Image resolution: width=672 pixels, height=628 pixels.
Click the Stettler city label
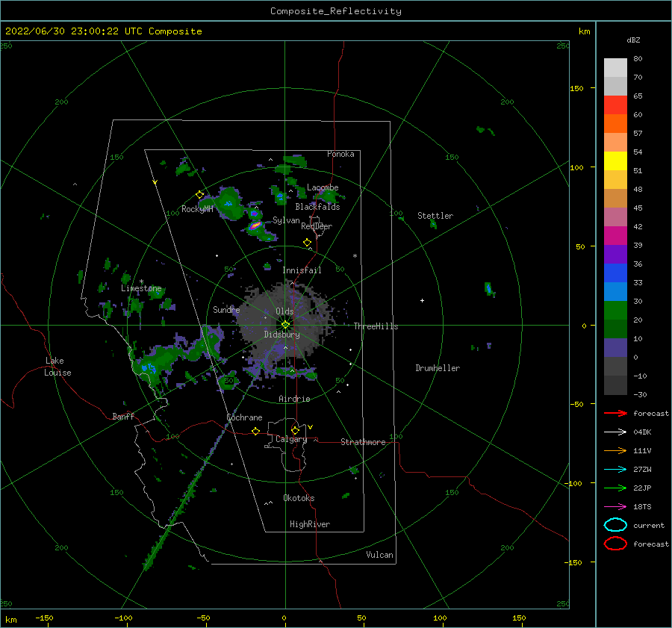pyautogui.click(x=435, y=216)
